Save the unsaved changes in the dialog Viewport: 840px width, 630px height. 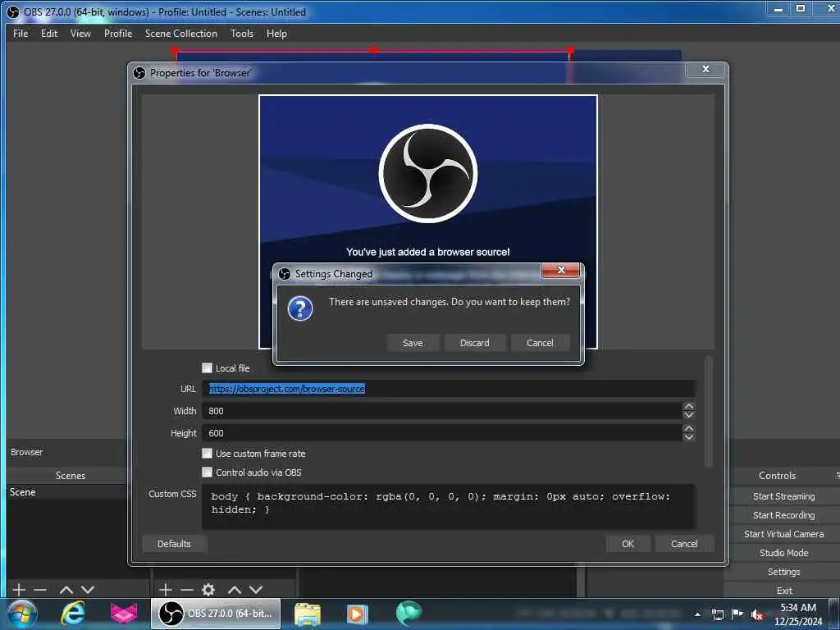[x=413, y=343]
